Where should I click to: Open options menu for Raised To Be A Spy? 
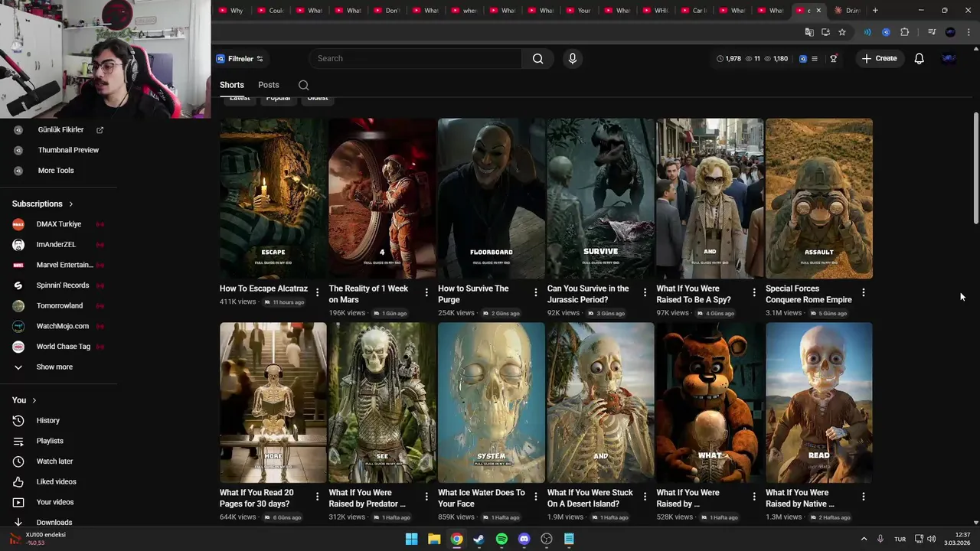pos(754,293)
